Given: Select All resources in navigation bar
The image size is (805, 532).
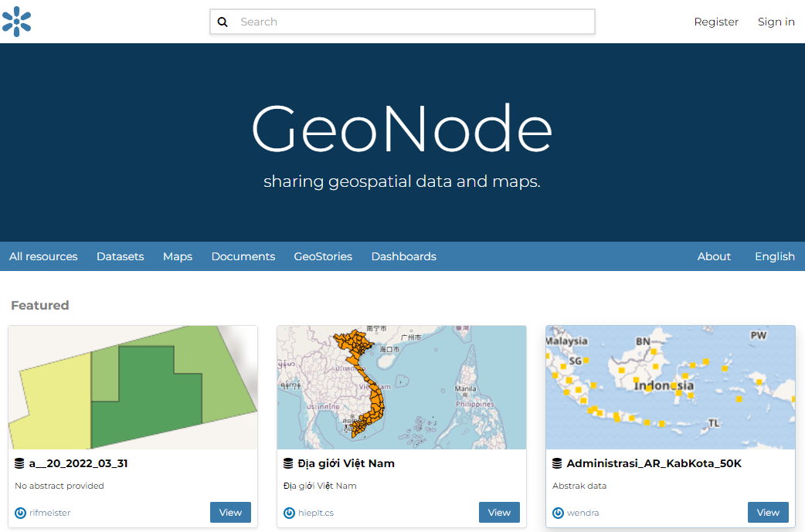Looking at the screenshot, I should click(x=43, y=256).
